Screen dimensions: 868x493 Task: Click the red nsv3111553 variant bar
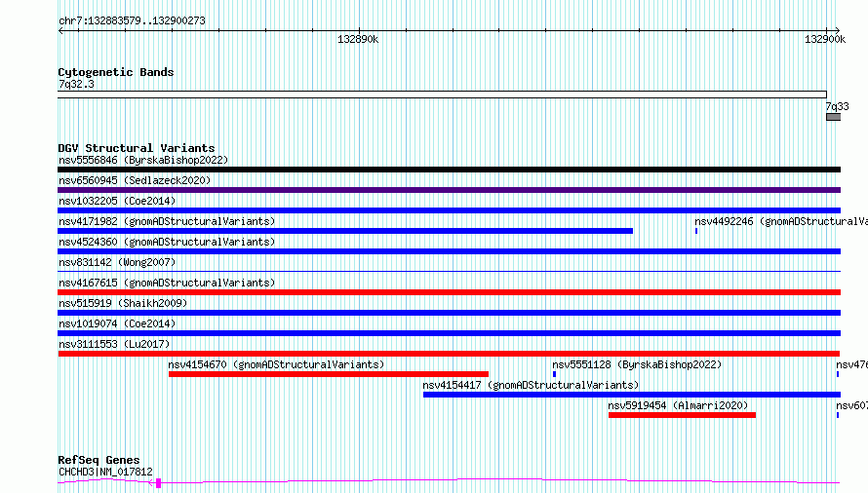[449, 354]
